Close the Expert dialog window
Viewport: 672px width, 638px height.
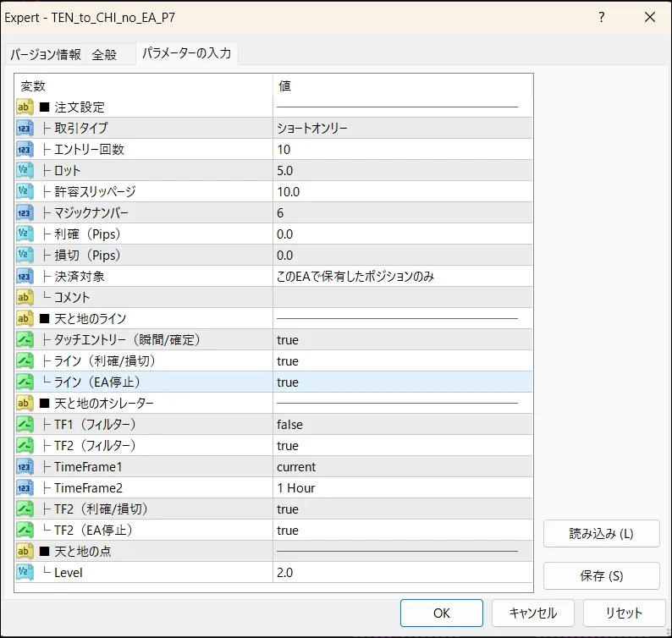point(650,17)
